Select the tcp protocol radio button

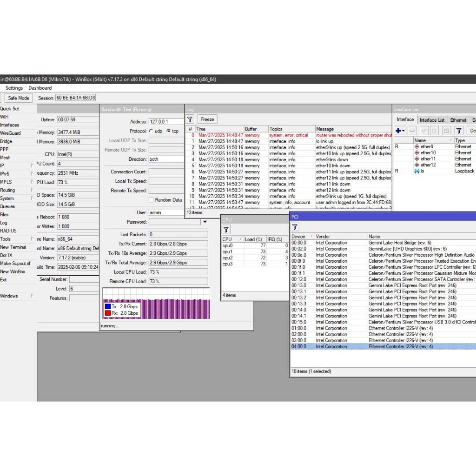[169, 131]
